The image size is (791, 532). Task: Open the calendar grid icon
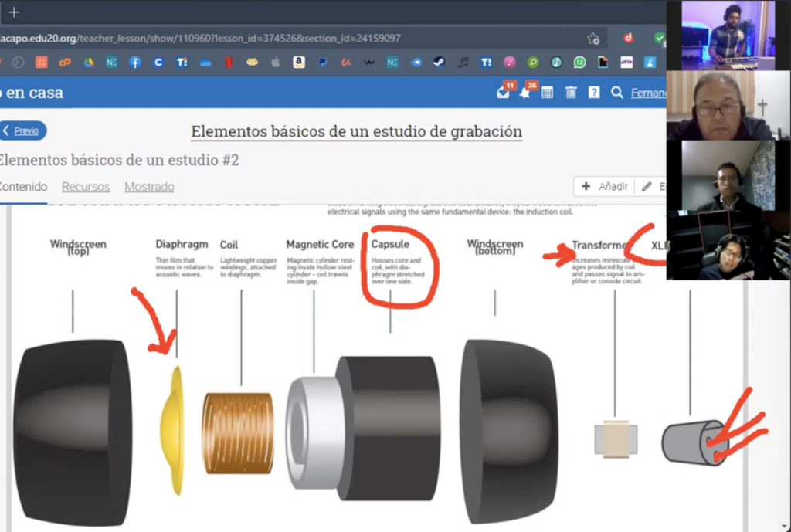[548, 93]
